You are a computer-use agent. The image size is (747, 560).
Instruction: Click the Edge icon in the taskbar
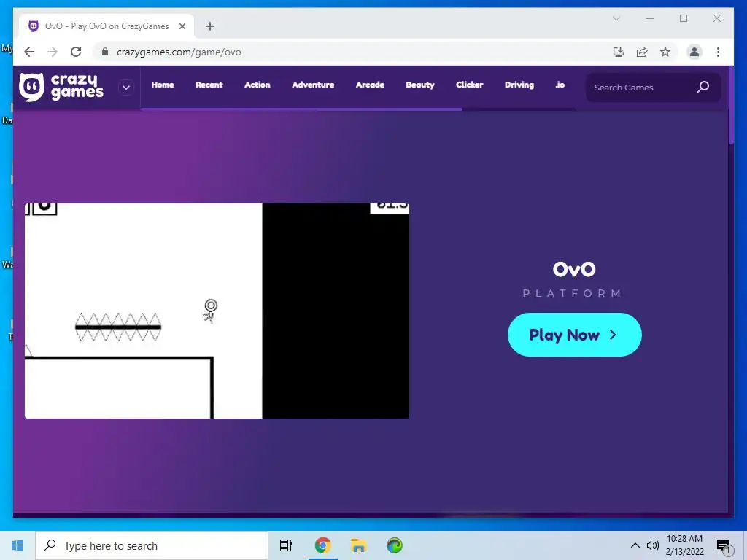pyautogui.click(x=395, y=545)
